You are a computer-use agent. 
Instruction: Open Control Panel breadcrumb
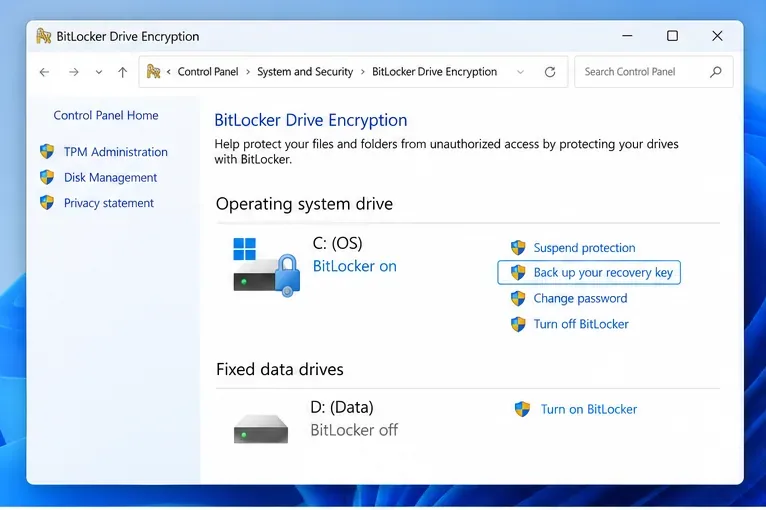(x=208, y=72)
